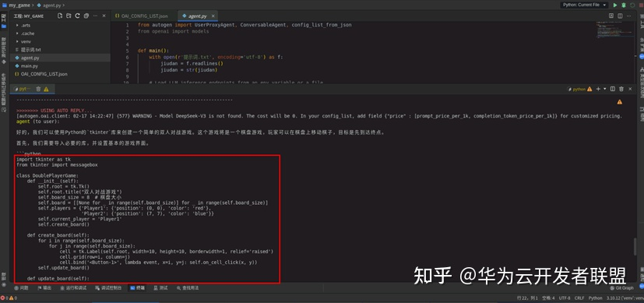This screenshot has width=644, height=303.
Task: Open the 测试 (Test) panel tab
Action: coord(160,287)
